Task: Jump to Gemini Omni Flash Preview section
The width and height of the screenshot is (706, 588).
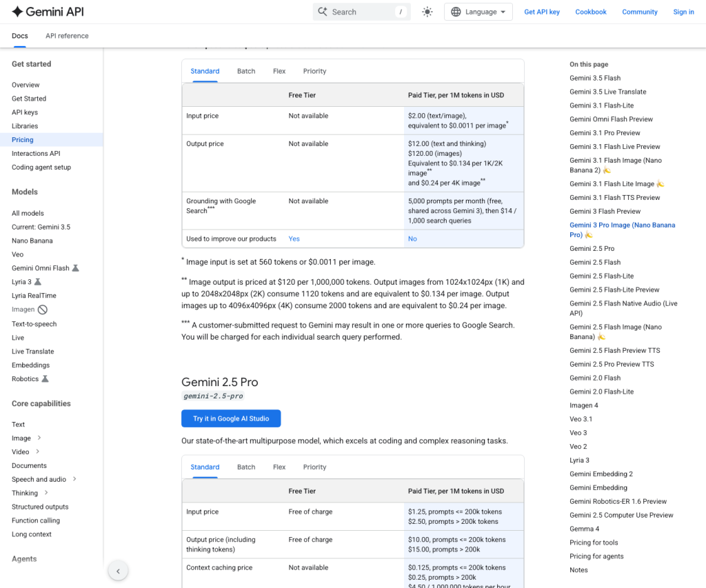Action: point(611,119)
